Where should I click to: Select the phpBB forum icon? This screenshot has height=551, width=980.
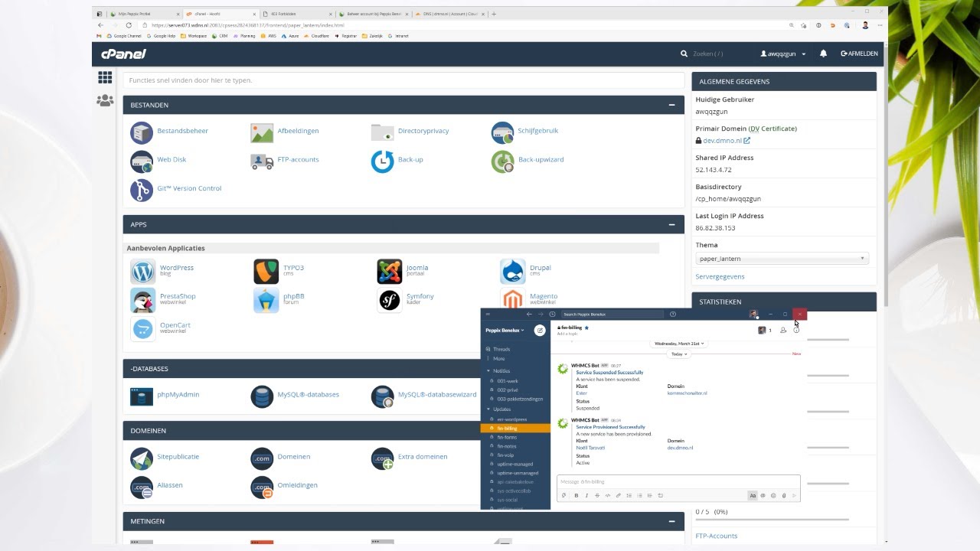coord(266,300)
